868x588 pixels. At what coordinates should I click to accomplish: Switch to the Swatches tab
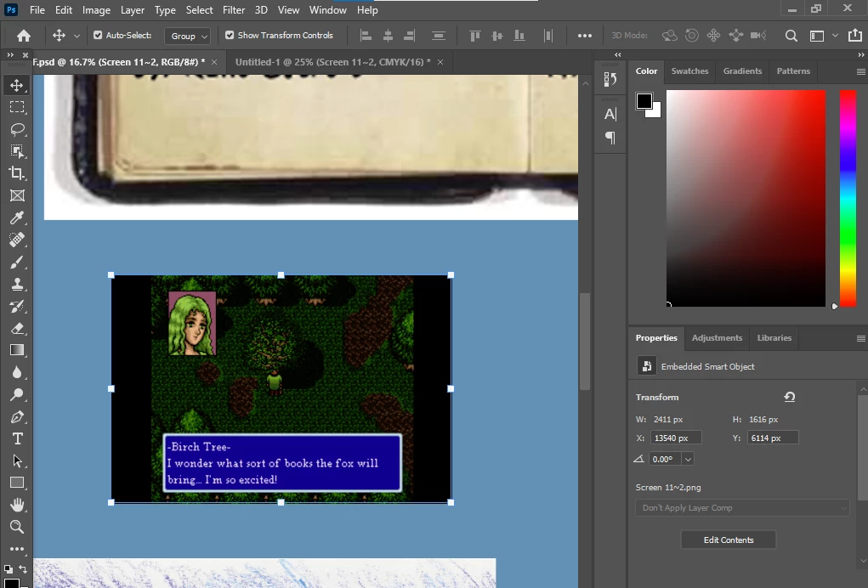click(689, 71)
